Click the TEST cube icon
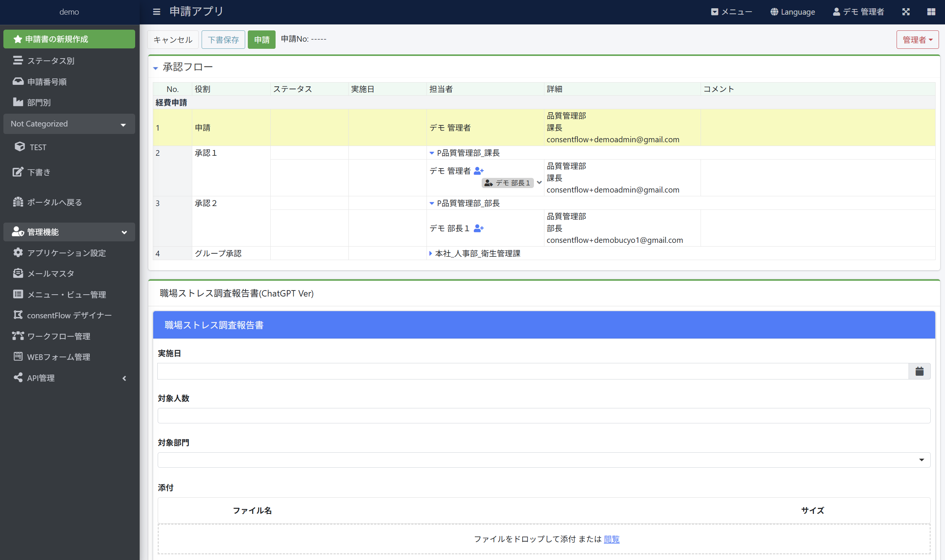Image resolution: width=945 pixels, height=560 pixels. click(x=20, y=146)
